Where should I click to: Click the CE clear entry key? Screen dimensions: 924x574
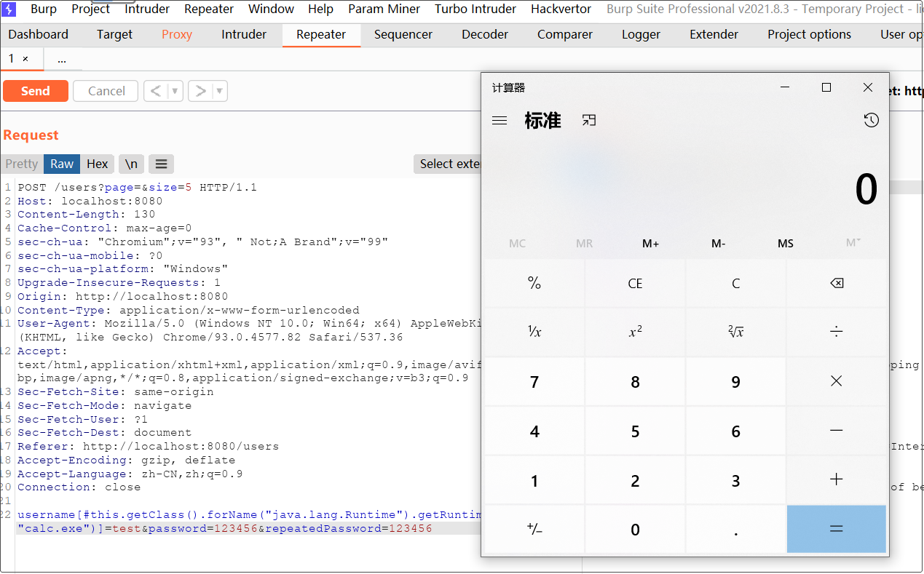pyautogui.click(x=635, y=284)
